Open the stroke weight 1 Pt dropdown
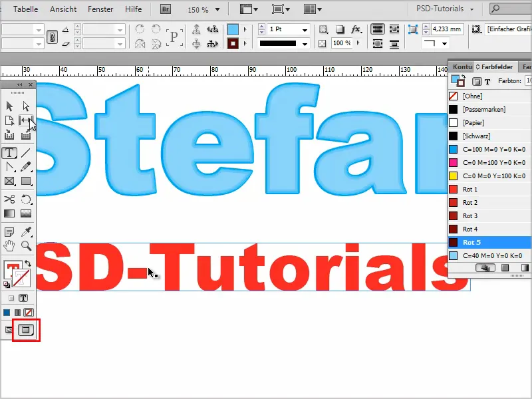Viewport: 532px width, 399px height. click(305, 30)
